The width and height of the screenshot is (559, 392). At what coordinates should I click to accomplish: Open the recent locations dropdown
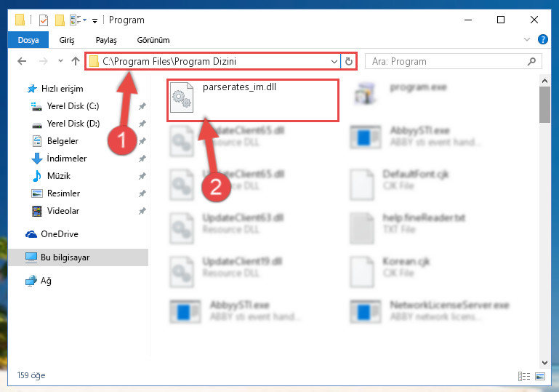click(60, 61)
